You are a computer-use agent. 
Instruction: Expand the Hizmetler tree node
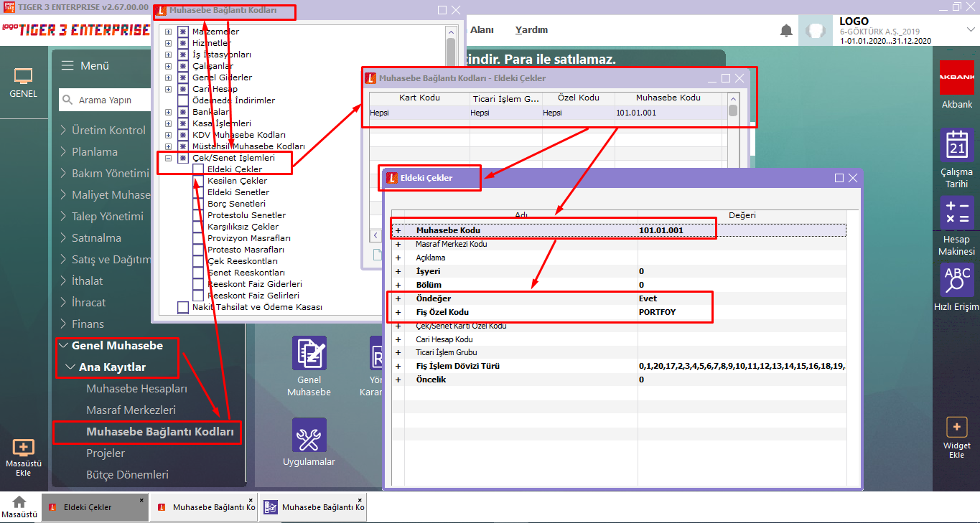coord(169,43)
